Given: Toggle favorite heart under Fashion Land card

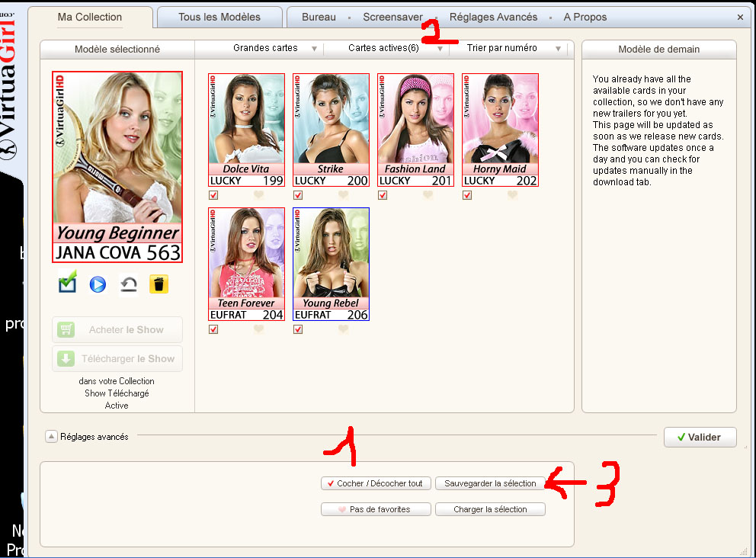Looking at the screenshot, I should pyautogui.click(x=428, y=195).
